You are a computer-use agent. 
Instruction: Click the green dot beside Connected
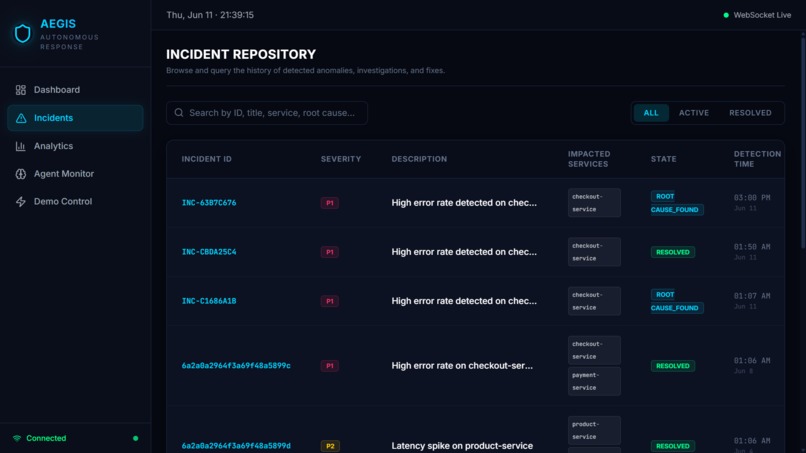click(136, 438)
